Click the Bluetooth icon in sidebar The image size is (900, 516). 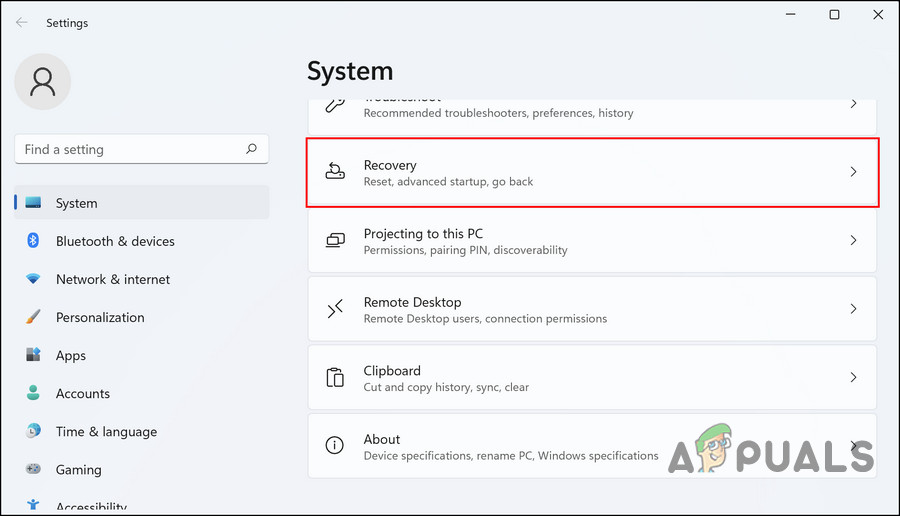33,241
